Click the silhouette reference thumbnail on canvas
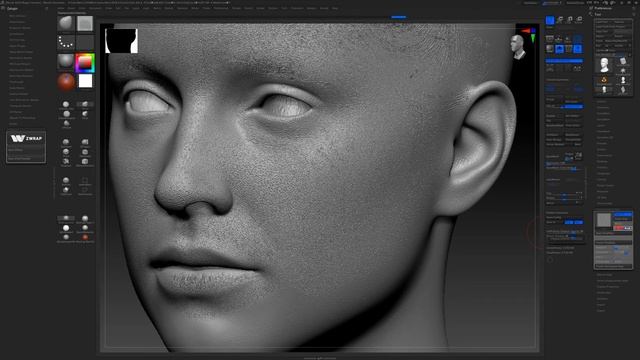The width and height of the screenshot is (640, 360). (121, 41)
